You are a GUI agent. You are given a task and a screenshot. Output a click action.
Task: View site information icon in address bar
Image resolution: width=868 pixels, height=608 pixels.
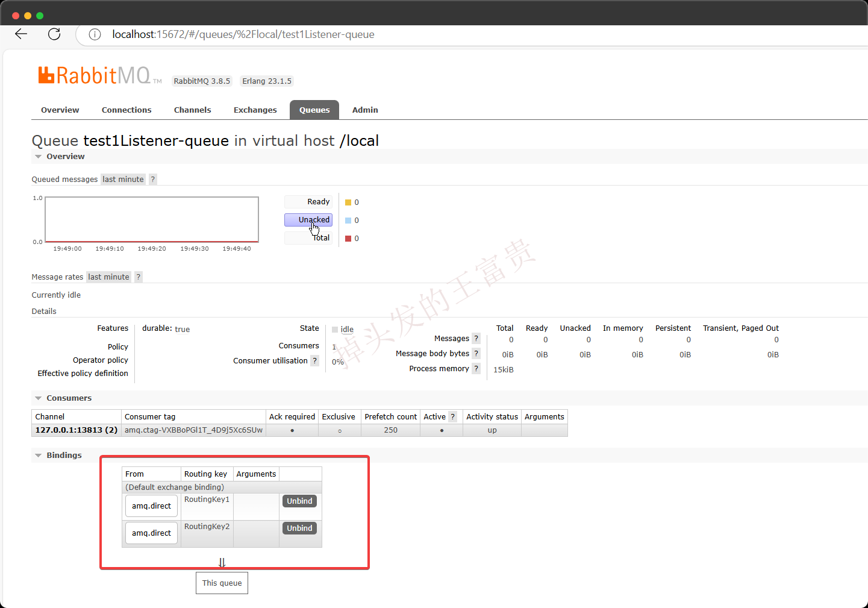(x=95, y=34)
